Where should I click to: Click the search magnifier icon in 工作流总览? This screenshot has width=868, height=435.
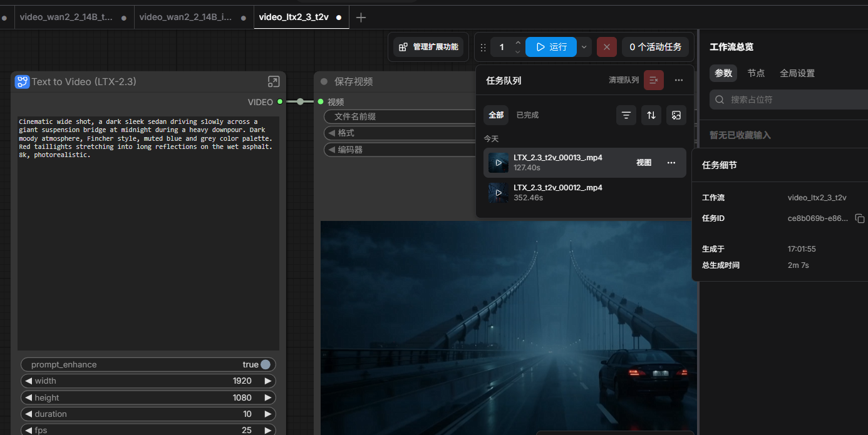[x=720, y=100]
